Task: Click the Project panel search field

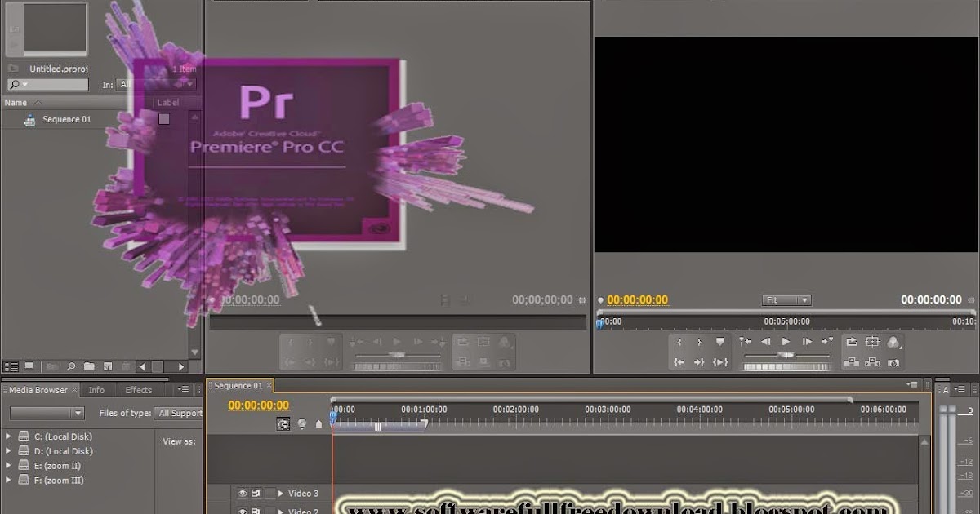Action: [47, 84]
